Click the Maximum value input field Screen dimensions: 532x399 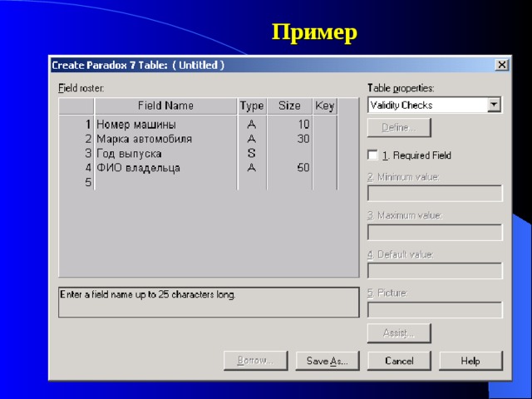(x=435, y=232)
